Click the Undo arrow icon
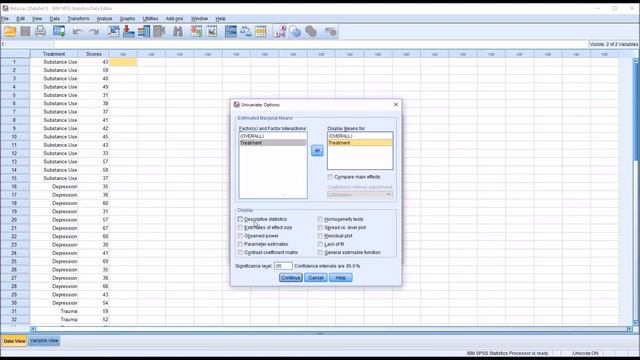The image size is (640, 360). coord(78,32)
